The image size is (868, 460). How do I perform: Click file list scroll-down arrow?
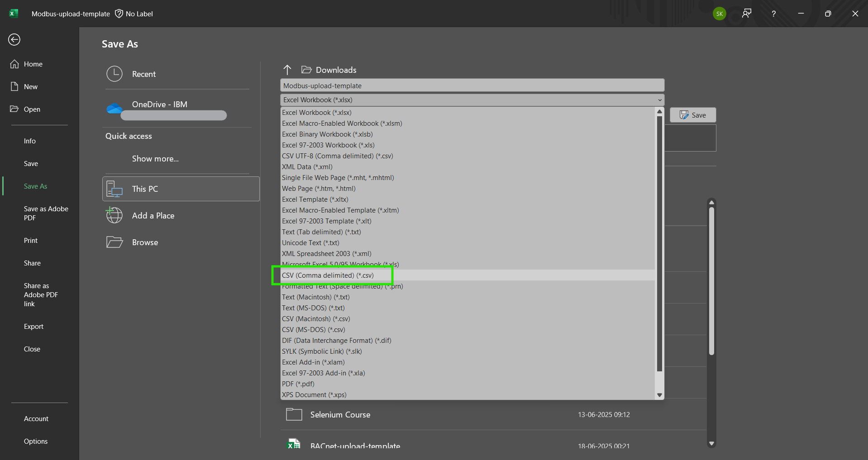(711, 444)
